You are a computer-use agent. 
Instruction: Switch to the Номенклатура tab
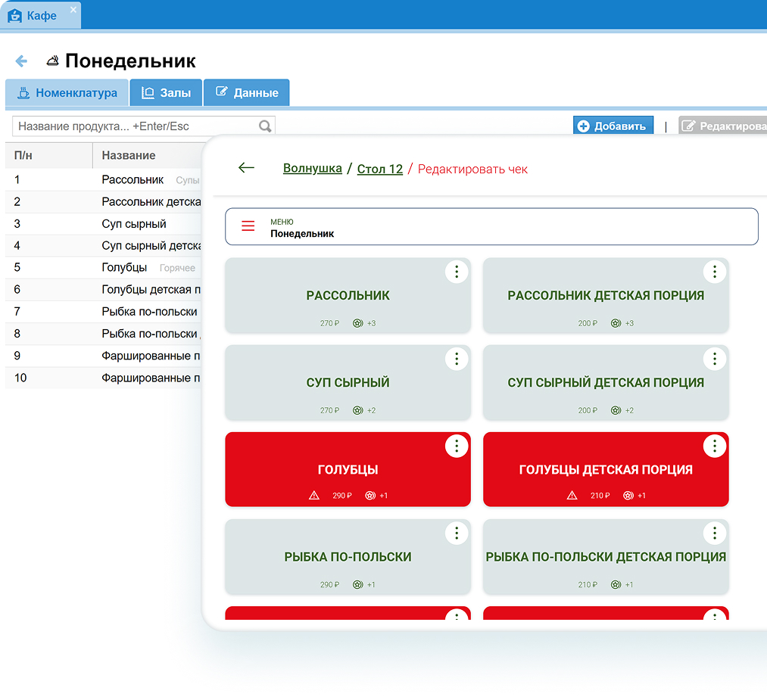[67, 93]
